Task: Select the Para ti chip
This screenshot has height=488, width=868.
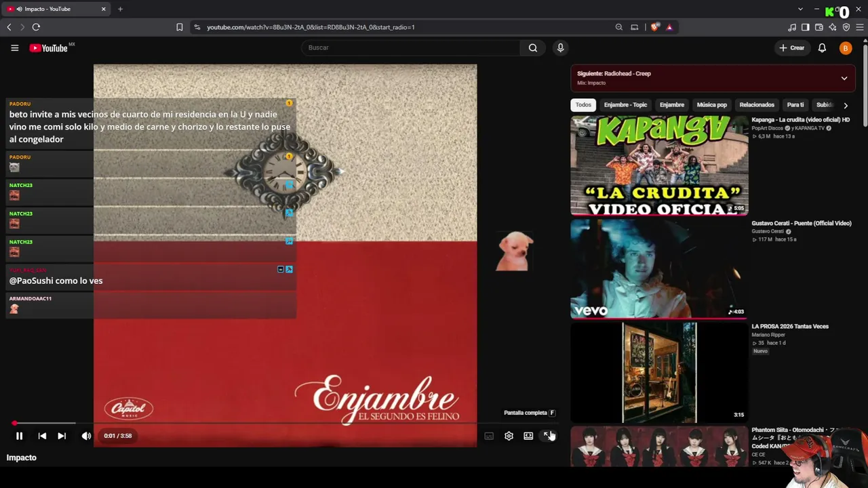Action: (x=795, y=105)
